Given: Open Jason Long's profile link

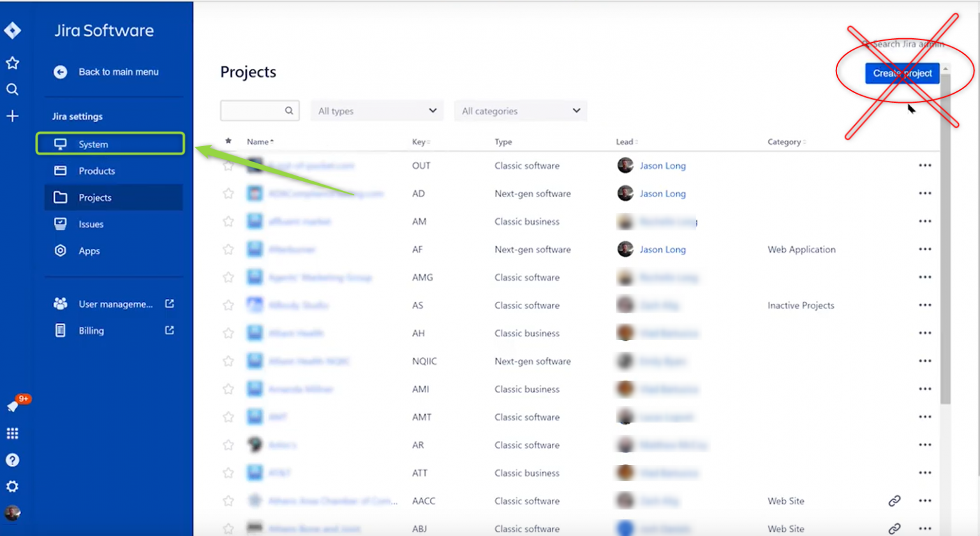Looking at the screenshot, I should (x=662, y=165).
